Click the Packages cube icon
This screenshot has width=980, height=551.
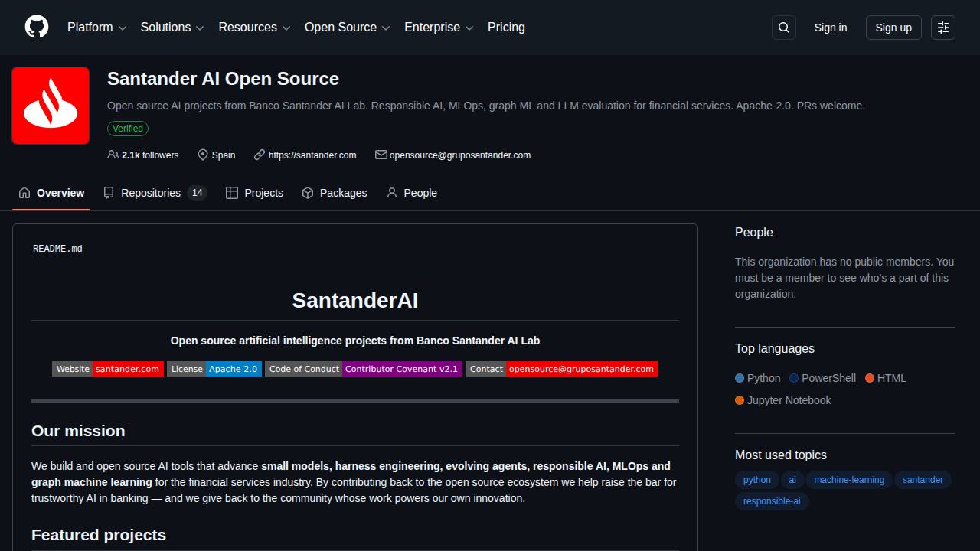click(x=308, y=193)
